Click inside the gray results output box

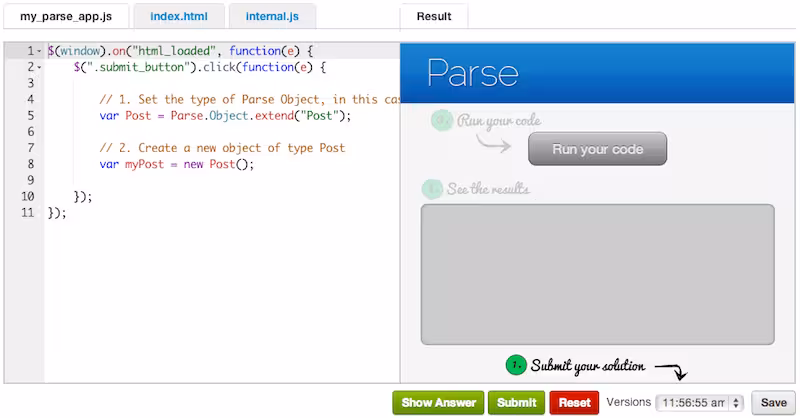pyautogui.click(x=597, y=275)
